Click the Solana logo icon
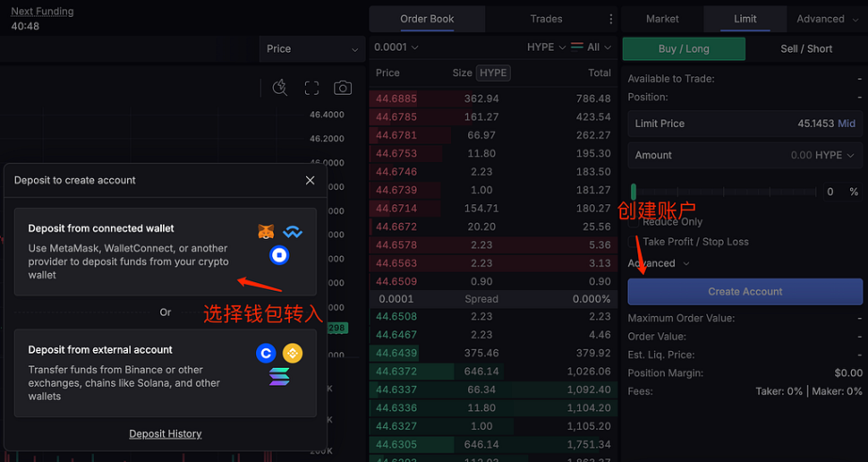The height and width of the screenshot is (462, 868). pyautogui.click(x=280, y=376)
